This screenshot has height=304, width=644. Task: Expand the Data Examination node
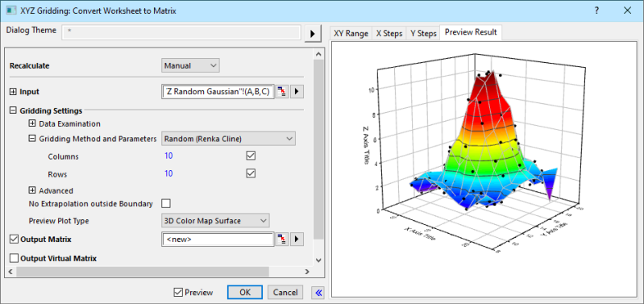tap(31, 123)
